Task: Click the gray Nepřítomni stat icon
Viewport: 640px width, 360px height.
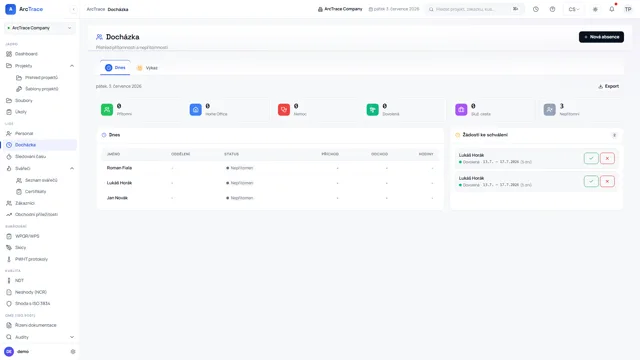Action: pyautogui.click(x=550, y=109)
